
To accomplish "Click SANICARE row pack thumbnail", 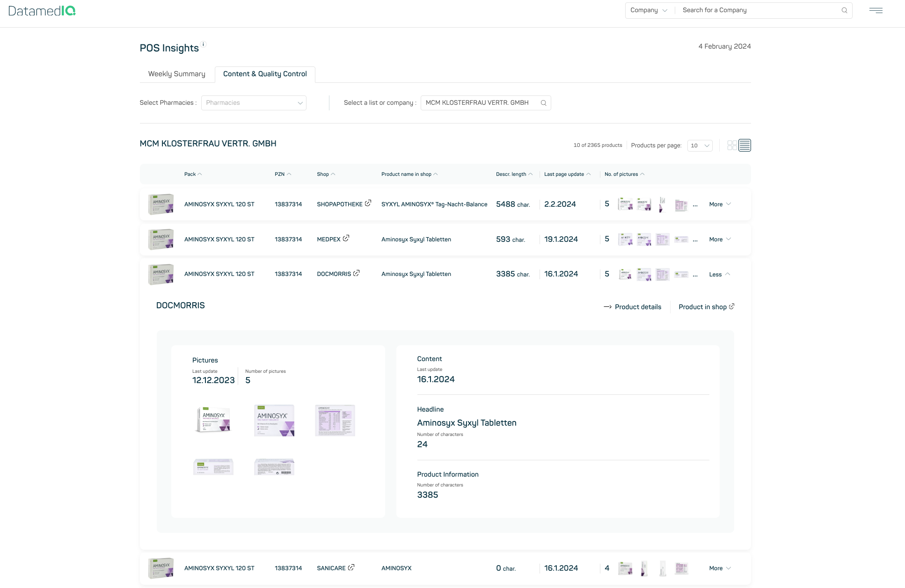I will [161, 568].
